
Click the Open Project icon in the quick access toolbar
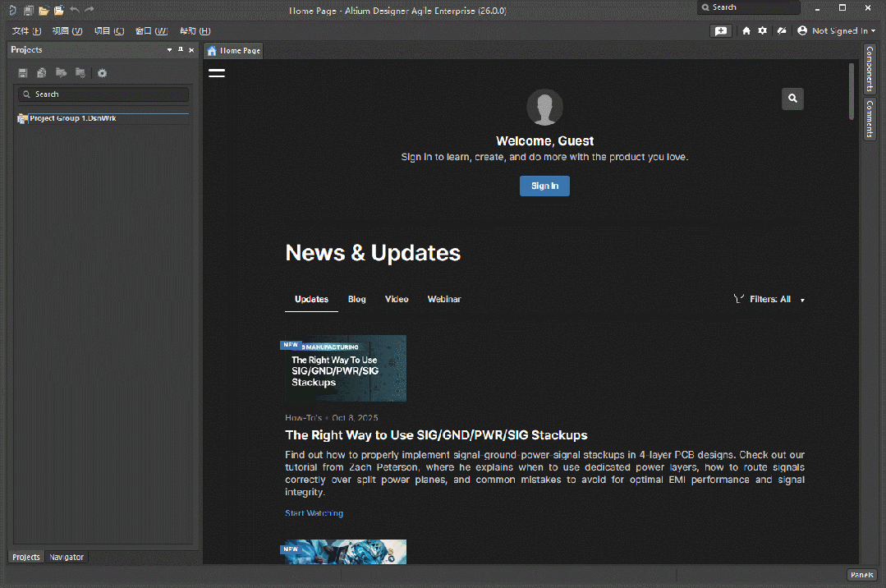pyautogui.click(x=59, y=10)
